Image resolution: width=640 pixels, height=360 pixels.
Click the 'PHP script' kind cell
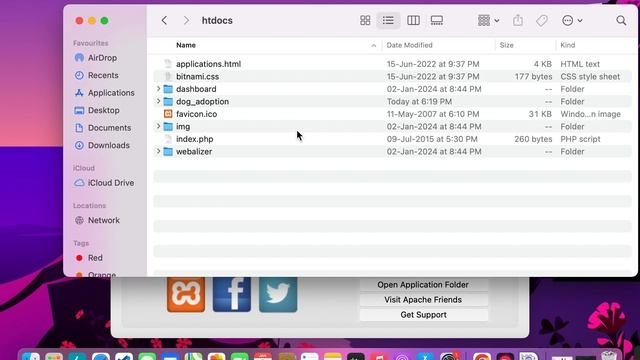pos(580,139)
